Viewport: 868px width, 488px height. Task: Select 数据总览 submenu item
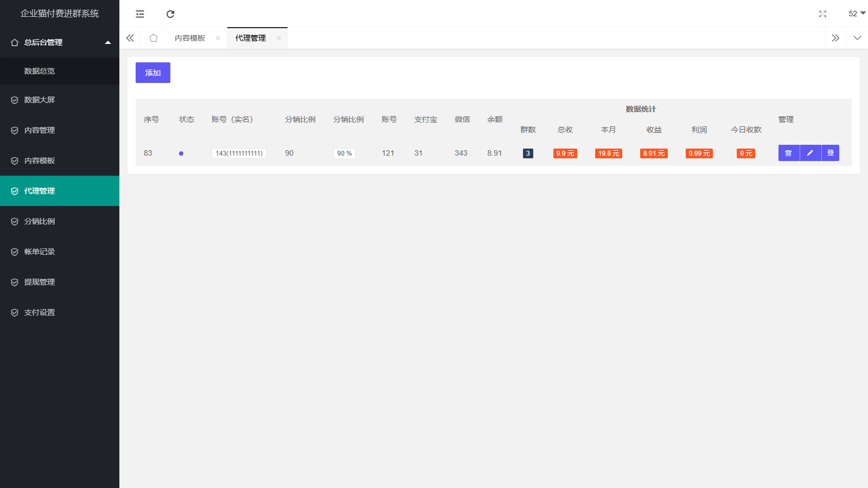[x=40, y=71]
